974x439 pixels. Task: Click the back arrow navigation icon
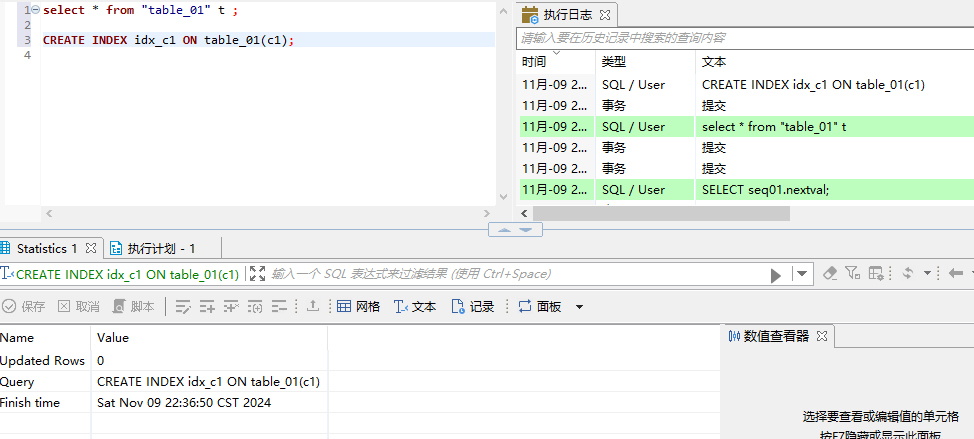pos(956,273)
